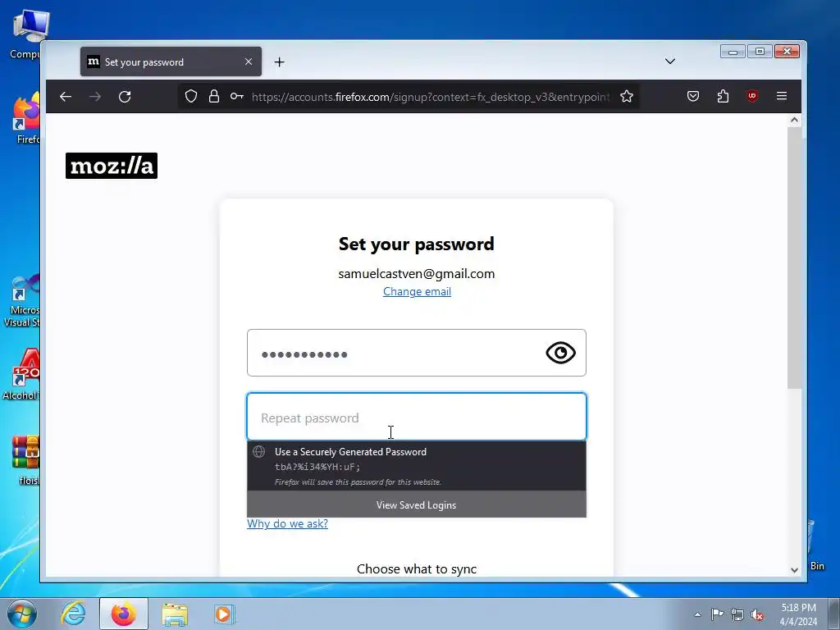840x630 pixels.
Task: Choose Use a Securely Generated Password
Action: pos(416,466)
